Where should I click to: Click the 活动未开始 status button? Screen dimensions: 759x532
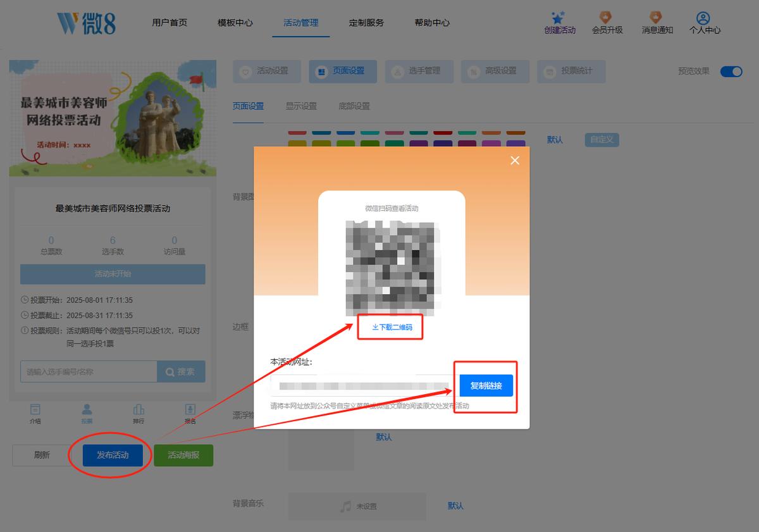tap(113, 275)
